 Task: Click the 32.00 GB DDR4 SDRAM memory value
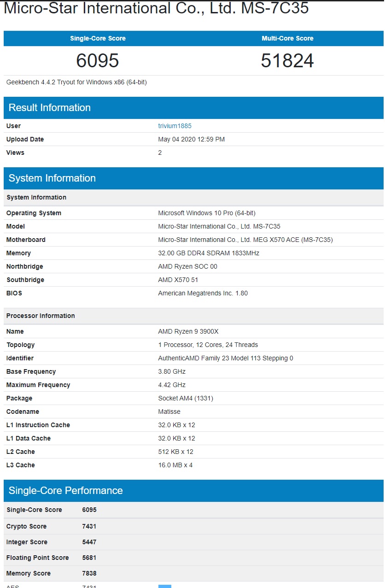[209, 253]
